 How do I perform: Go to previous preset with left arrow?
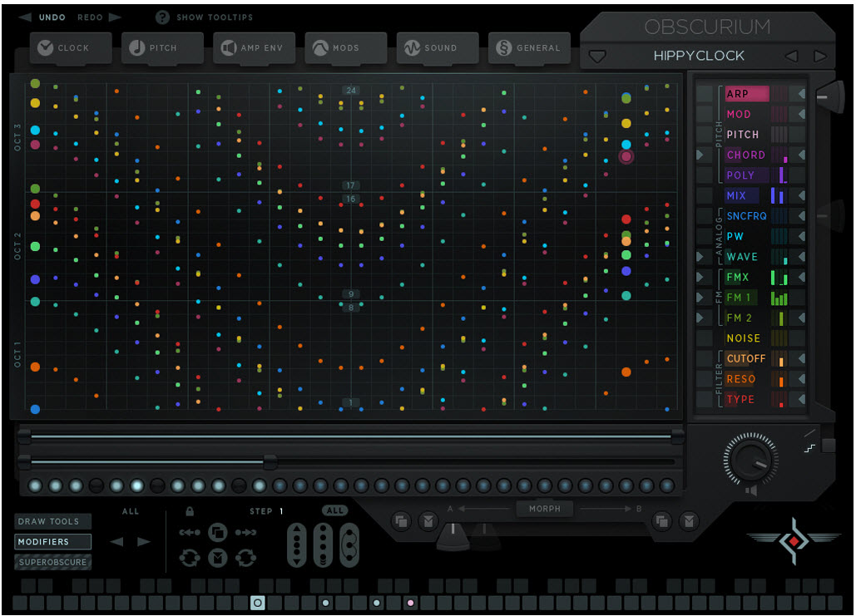791,56
